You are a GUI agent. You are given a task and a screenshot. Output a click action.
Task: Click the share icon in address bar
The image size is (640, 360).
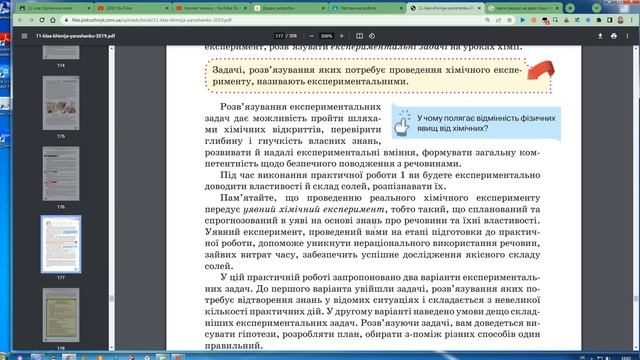[x=498, y=20]
